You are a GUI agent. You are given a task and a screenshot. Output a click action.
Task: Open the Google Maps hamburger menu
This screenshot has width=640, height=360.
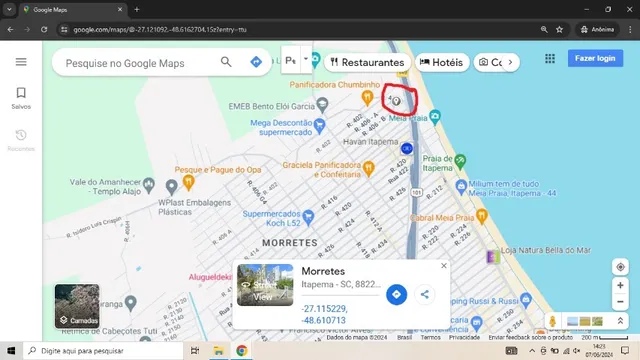pyautogui.click(x=21, y=62)
